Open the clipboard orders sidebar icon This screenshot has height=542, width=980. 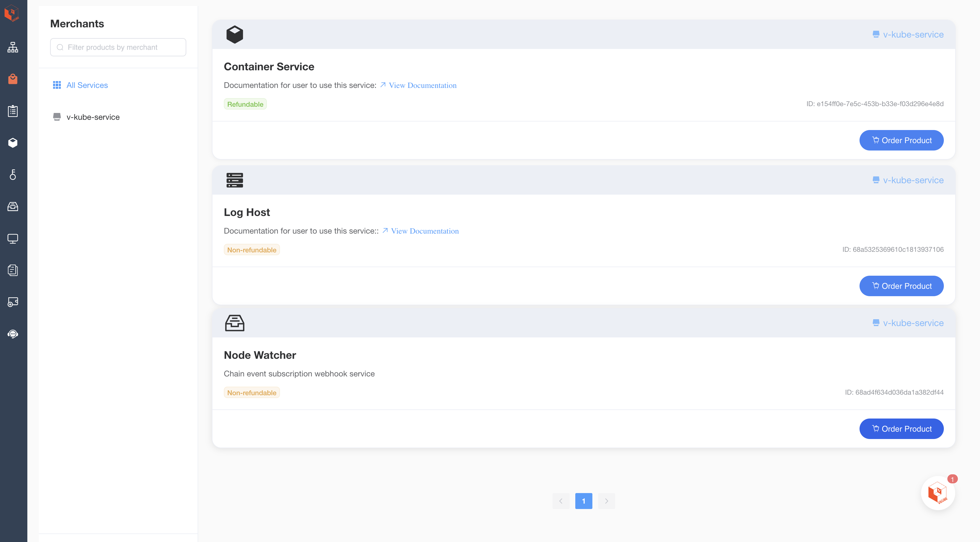click(x=13, y=111)
